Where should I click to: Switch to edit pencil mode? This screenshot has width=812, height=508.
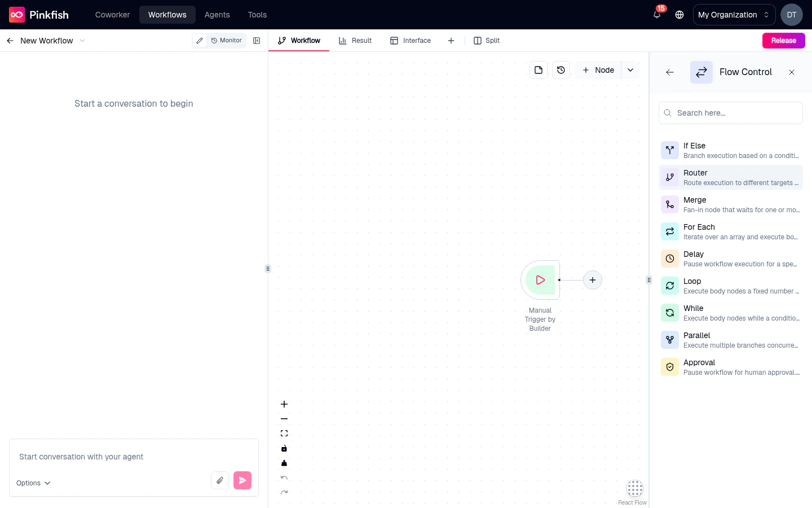[200, 41]
